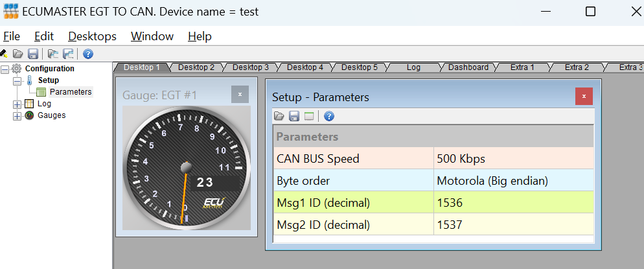Image resolution: width=644 pixels, height=269 pixels.
Task: Click the Log icon in tree
Action: coord(29,104)
